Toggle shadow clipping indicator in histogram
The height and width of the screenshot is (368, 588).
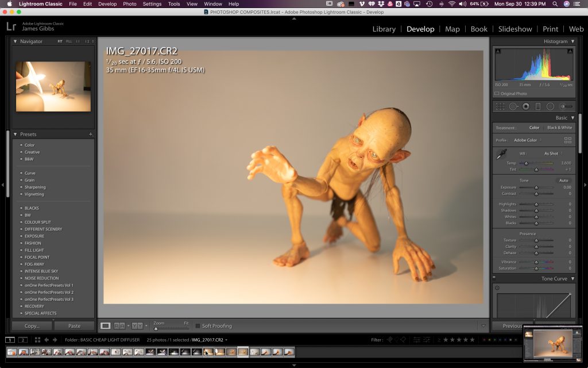(498, 51)
